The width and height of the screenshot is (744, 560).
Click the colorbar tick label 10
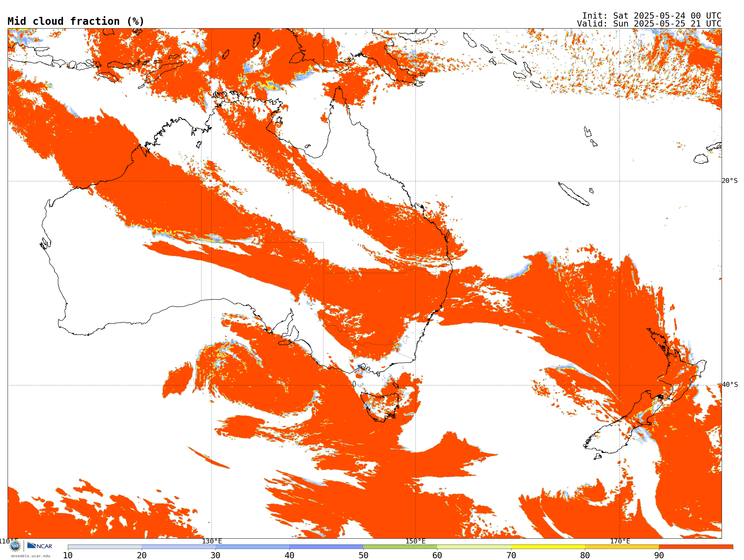pos(68,555)
